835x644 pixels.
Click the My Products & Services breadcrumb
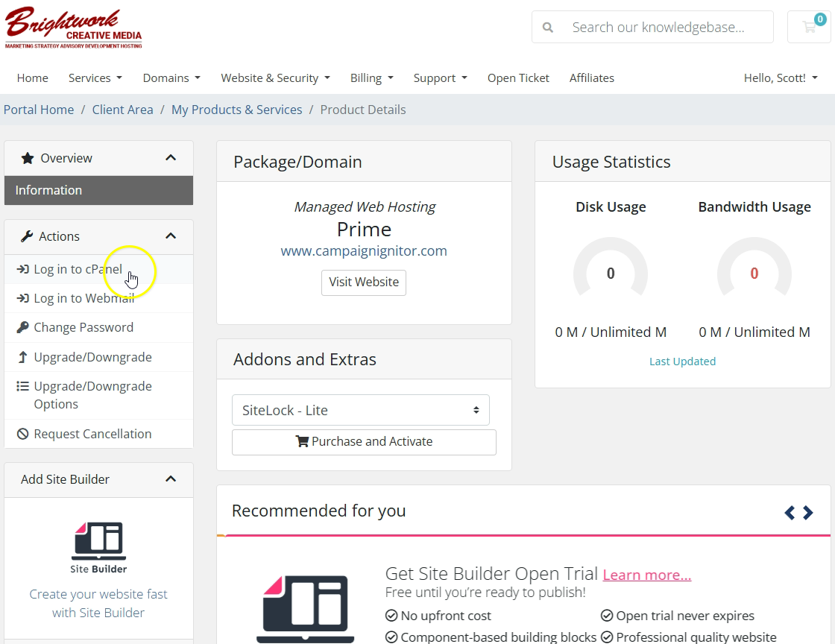(236, 110)
